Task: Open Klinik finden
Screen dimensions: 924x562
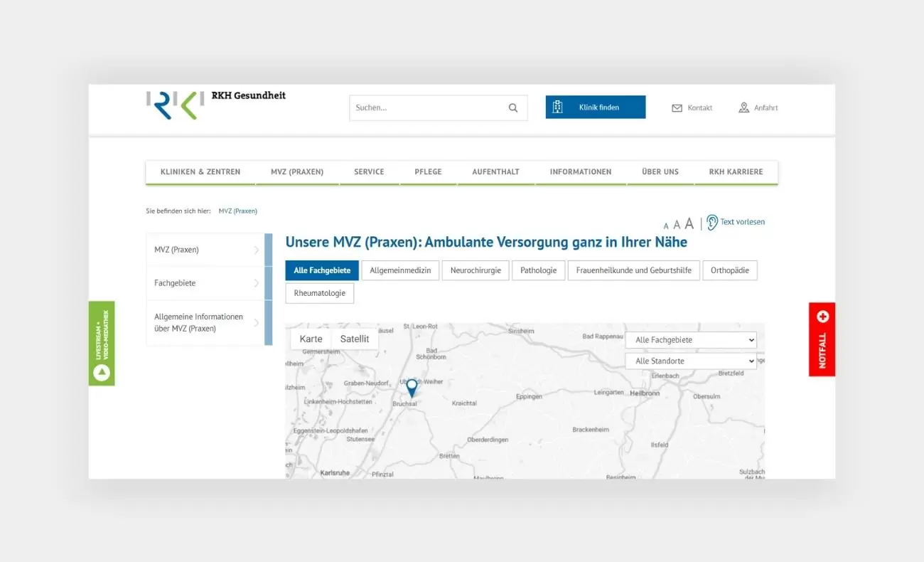Action: coord(596,107)
